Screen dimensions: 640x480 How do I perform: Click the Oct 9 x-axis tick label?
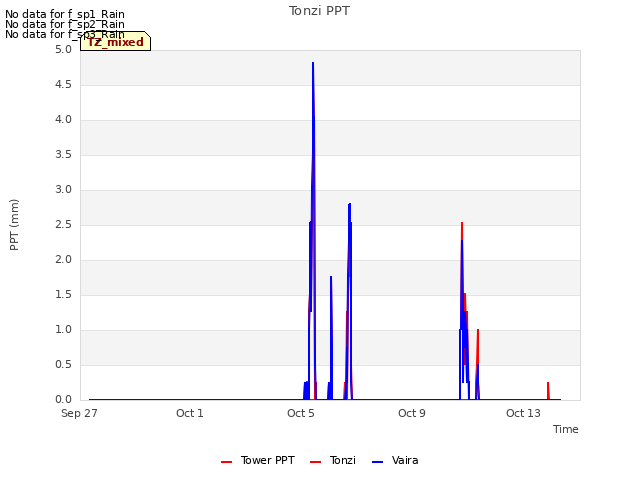[412, 413]
